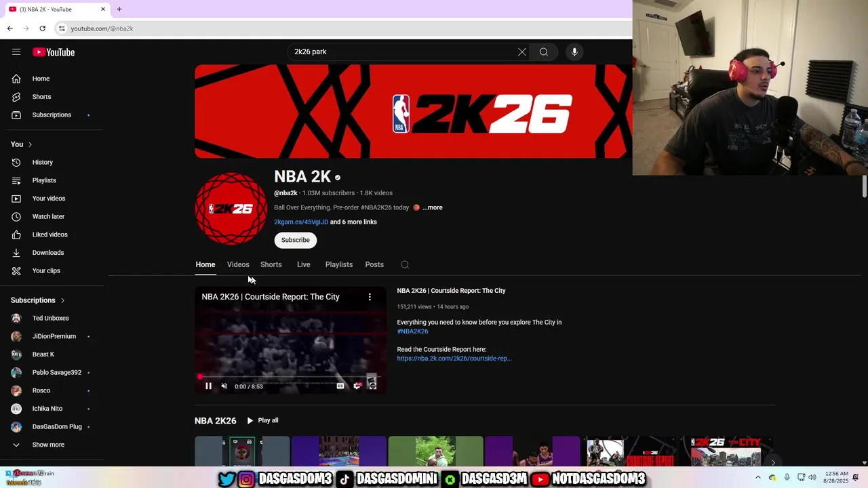Search within the NBA 2K channel
Screen dimensions: 868x488
point(405,265)
